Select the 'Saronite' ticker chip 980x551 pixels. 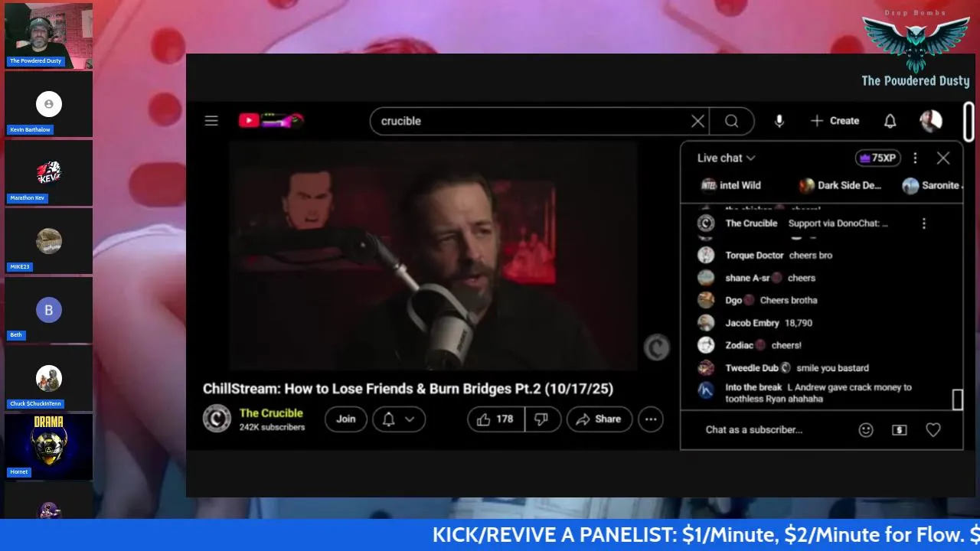click(x=932, y=185)
